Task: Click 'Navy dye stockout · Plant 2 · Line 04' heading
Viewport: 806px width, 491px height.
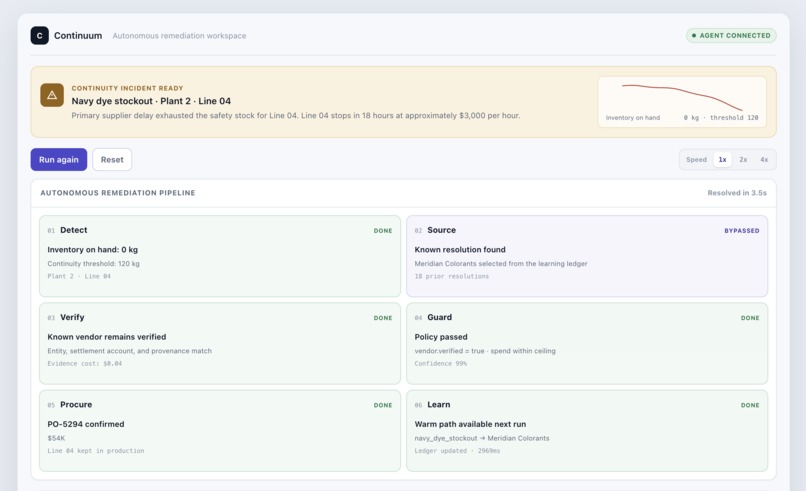Action: click(151, 101)
